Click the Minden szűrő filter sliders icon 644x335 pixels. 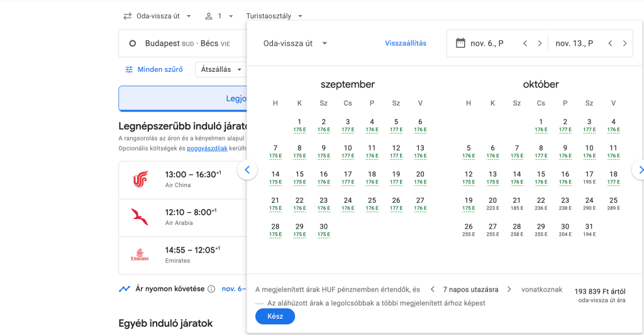(129, 69)
